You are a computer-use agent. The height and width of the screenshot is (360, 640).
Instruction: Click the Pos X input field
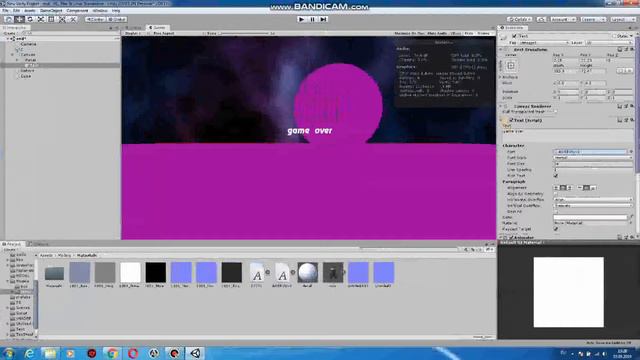click(565, 60)
